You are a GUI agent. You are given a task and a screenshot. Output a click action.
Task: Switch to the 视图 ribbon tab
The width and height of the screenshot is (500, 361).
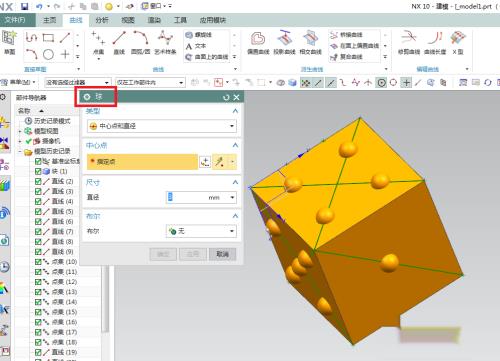click(x=128, y=20)
